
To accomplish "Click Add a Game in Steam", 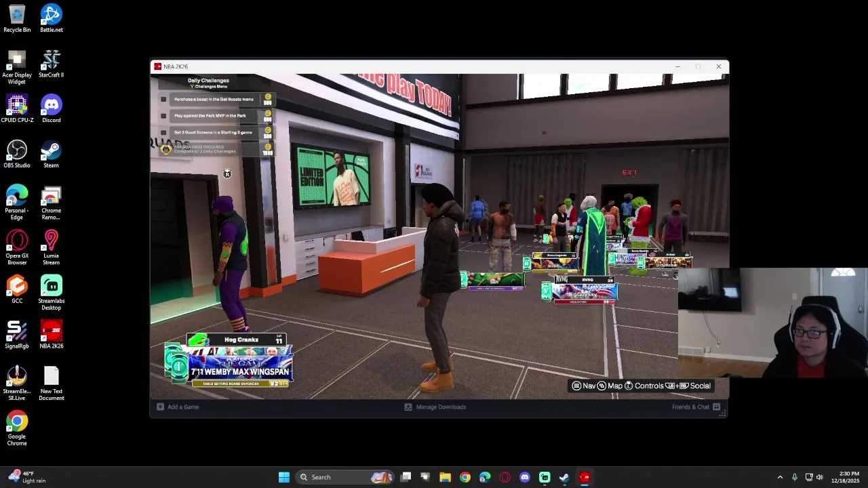I will tap(178, 407).
